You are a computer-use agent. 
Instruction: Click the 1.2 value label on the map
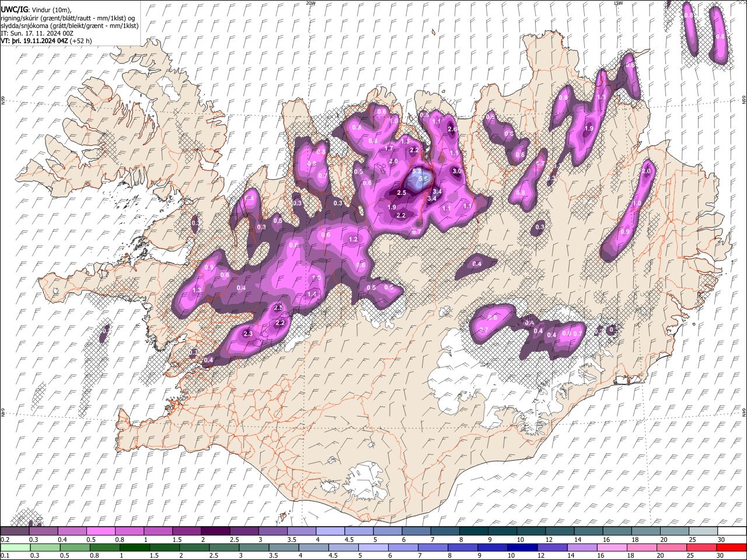[x=353, y=239]
